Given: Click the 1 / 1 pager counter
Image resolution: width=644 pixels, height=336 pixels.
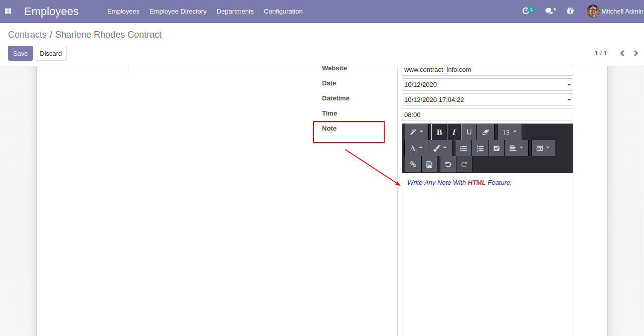Looking at the screenshot, I should point(601,53).
